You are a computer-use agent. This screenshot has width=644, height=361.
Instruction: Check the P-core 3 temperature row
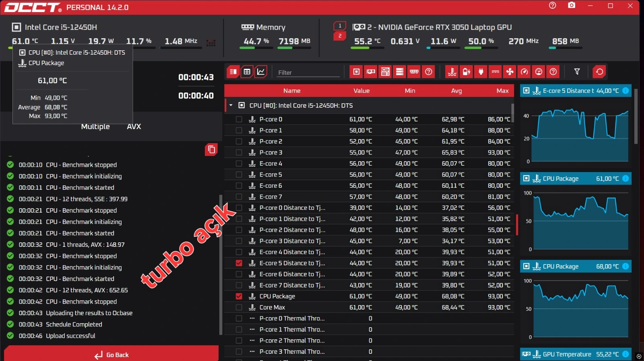(x=239, y=152)
